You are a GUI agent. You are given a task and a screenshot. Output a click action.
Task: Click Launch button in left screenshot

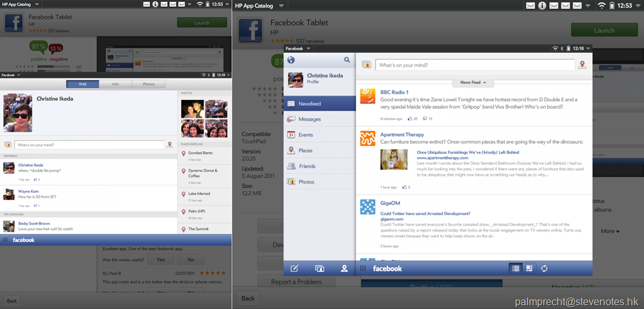202,23
